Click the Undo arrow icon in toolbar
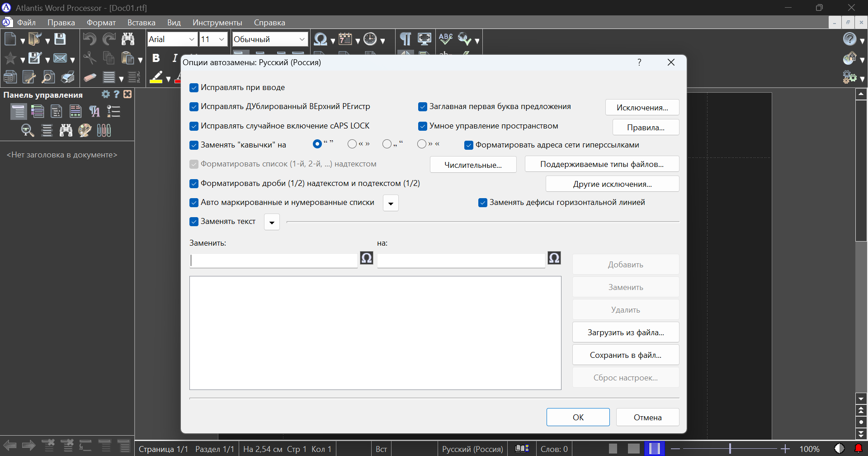Screen dimensions: 868x456 pyautogui.click(x=90, y=39)
